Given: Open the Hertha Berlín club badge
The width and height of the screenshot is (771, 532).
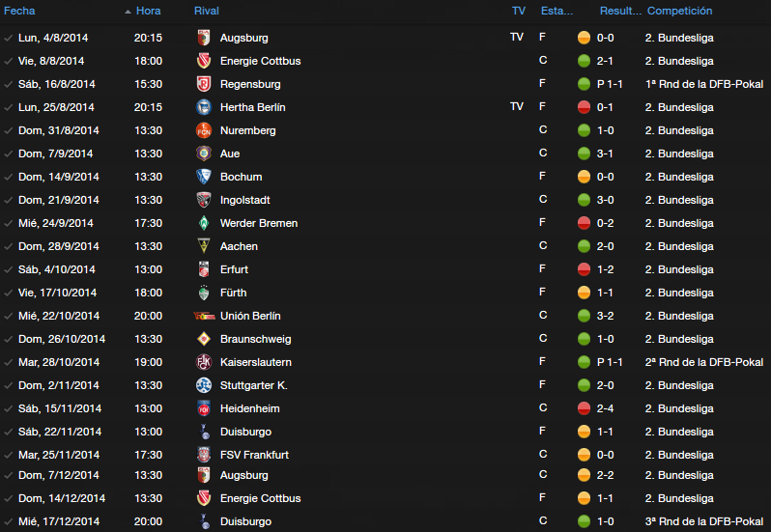Looking at the screenshot, I should (x=204, y=107).
